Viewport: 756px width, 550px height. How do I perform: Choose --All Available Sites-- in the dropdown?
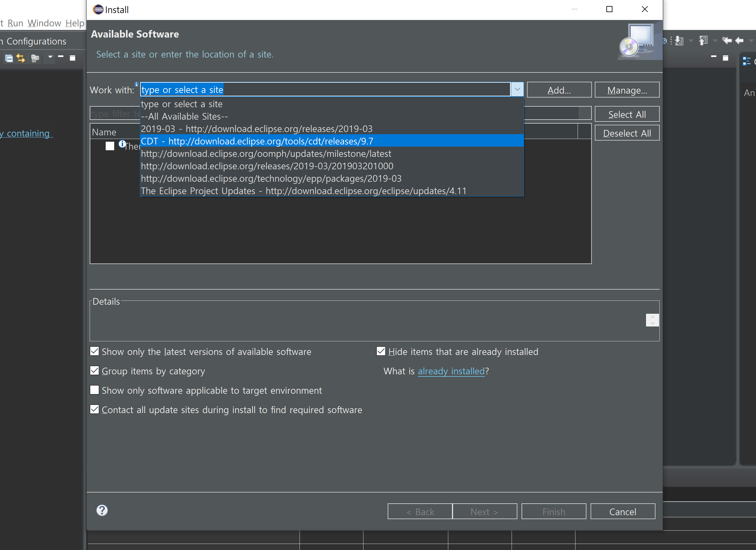(184, 116)
